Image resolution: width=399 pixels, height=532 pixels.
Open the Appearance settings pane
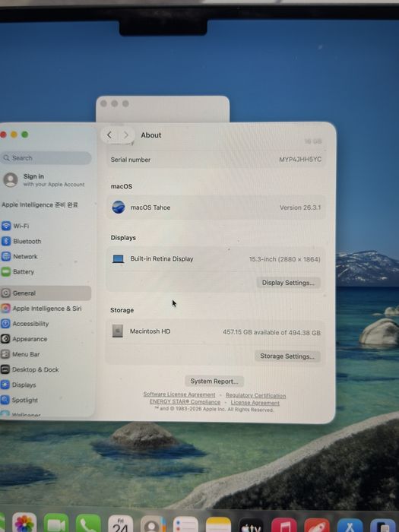(24, 339)
